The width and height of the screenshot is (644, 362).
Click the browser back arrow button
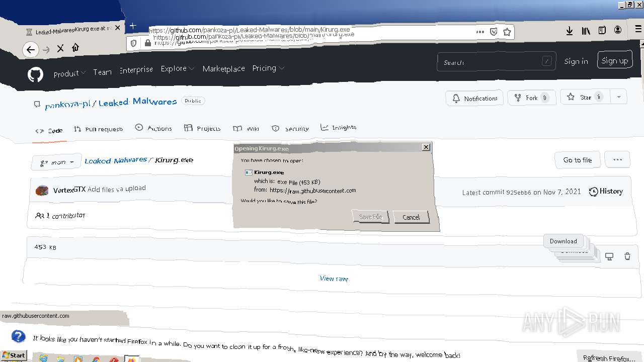click(x=31, y=49)
